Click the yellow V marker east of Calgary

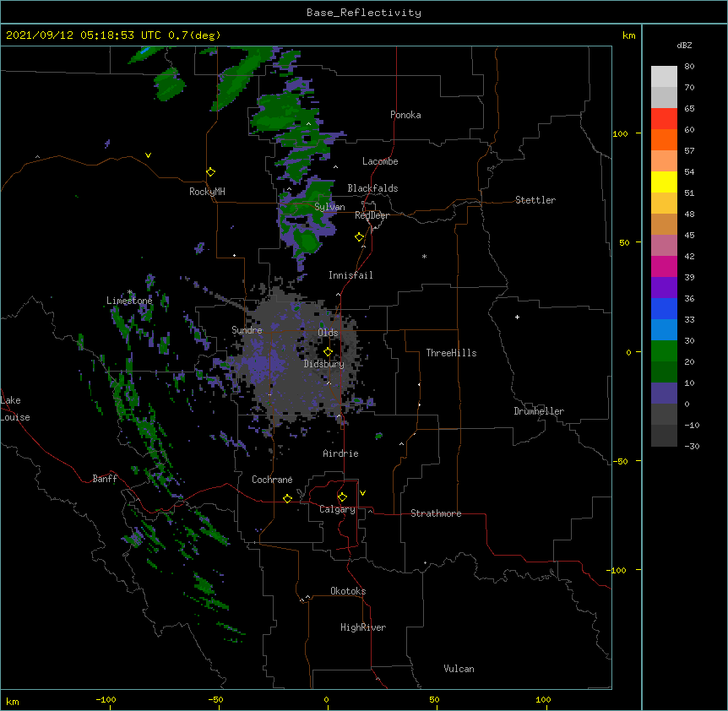pos(362,493)
